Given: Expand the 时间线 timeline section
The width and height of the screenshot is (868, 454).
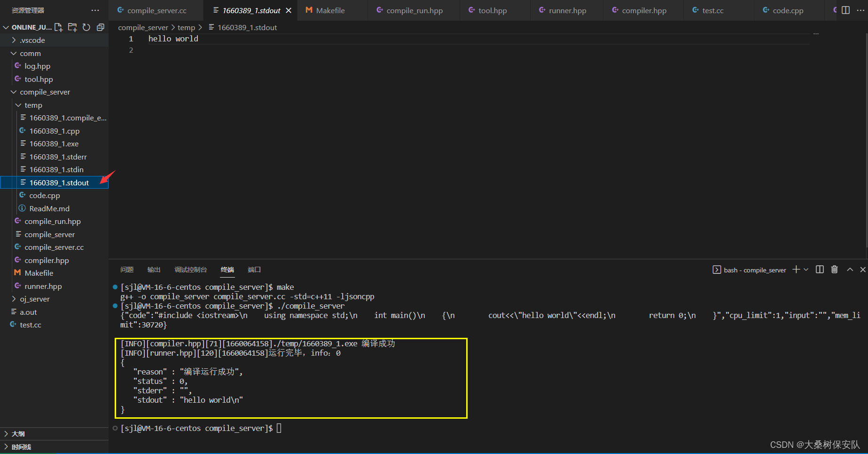Looking at the screenshot, I should click(x=54, y=447).
